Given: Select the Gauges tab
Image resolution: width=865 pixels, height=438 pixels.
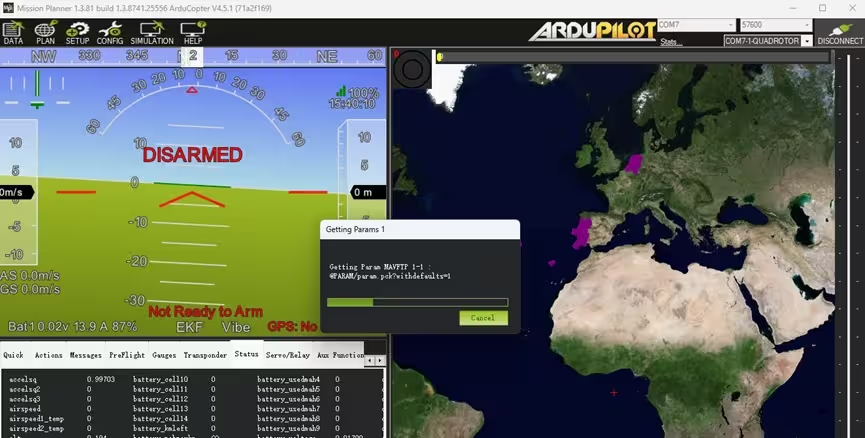Looking at the screenshot, I should click(164, 355).
